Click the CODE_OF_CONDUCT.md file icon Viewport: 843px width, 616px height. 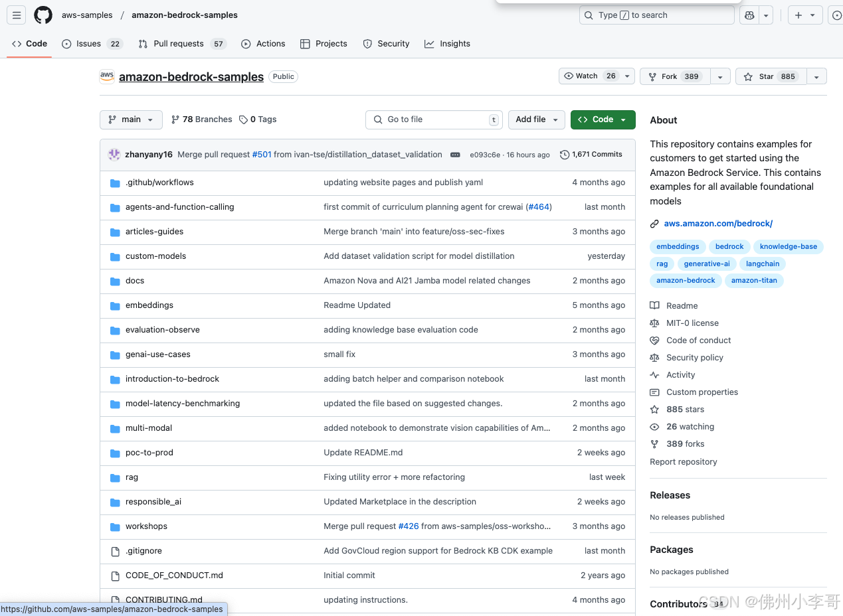point(115,576)
